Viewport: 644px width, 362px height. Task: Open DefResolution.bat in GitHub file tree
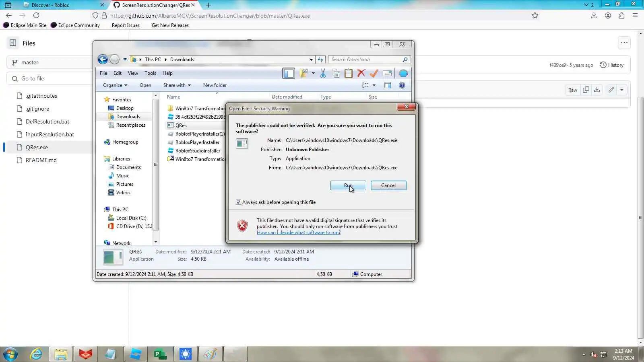47,121
